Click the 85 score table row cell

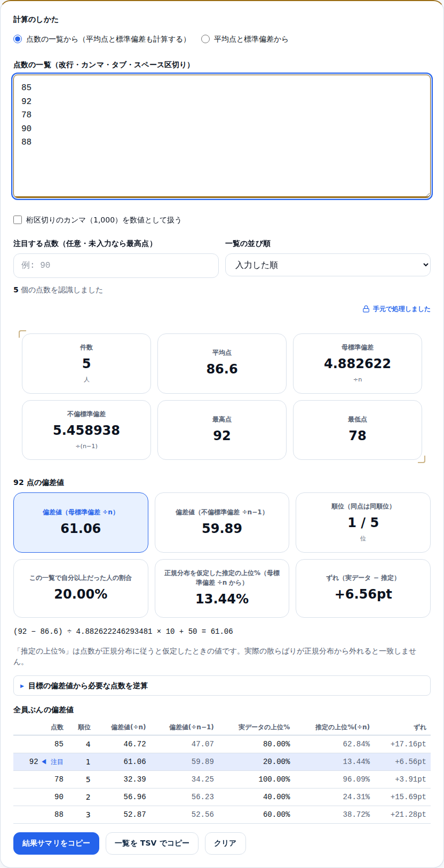59,744
